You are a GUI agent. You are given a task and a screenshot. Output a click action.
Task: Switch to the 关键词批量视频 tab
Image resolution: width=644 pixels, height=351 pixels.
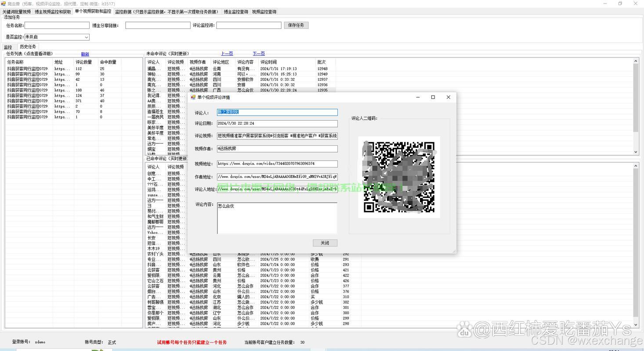(17, 12)
